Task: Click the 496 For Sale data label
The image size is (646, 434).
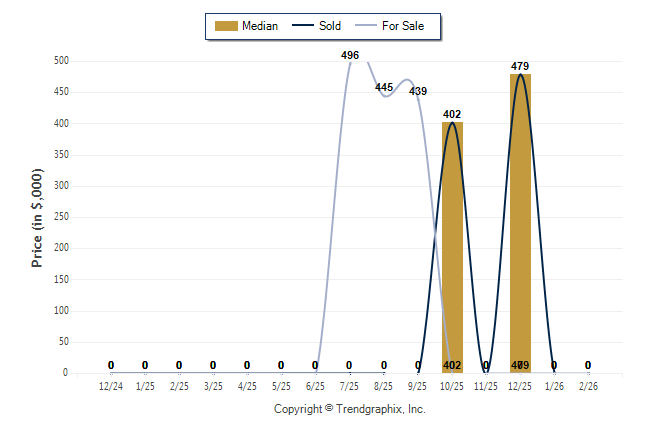Action: (350, 55)
